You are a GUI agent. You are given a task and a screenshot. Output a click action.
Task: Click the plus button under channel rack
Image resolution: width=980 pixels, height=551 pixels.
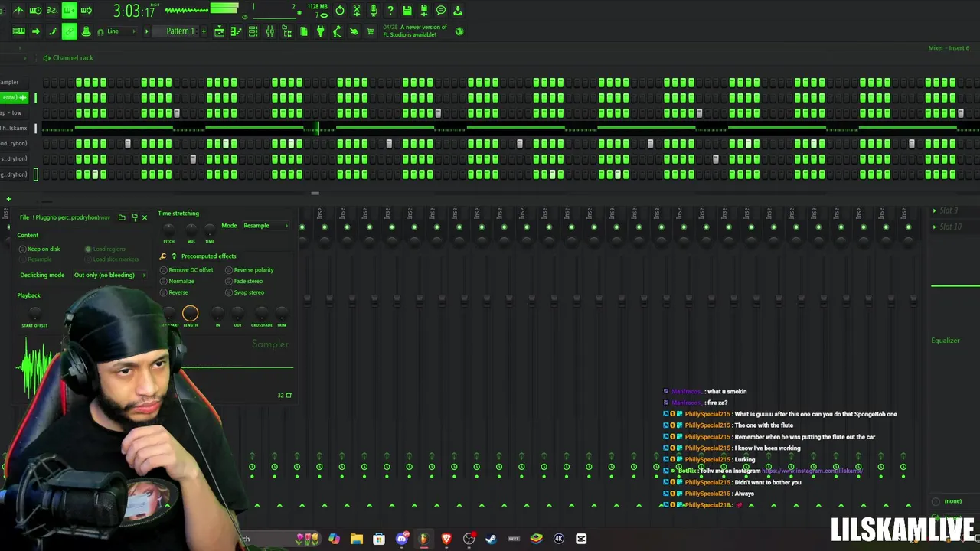(8, 199)
